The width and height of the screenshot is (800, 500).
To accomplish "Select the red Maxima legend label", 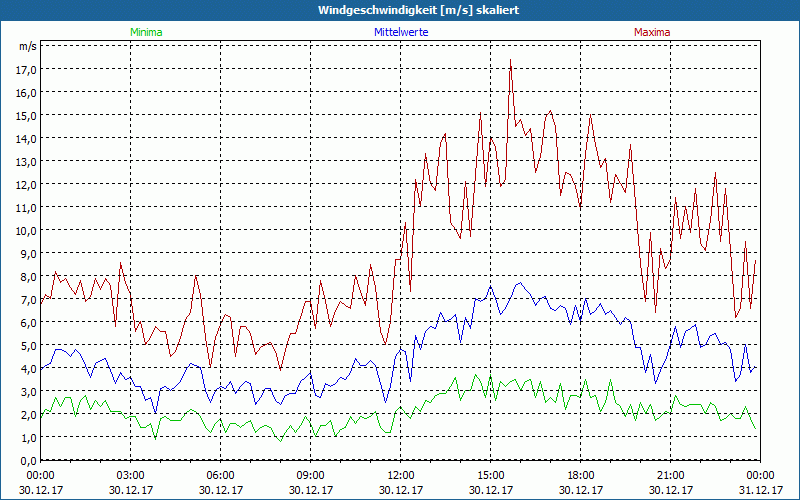I will click(x=652, y=32).
